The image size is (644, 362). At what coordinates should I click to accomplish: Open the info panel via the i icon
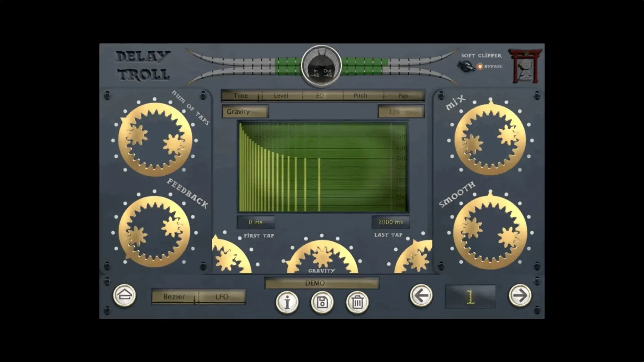click(287, 303)
